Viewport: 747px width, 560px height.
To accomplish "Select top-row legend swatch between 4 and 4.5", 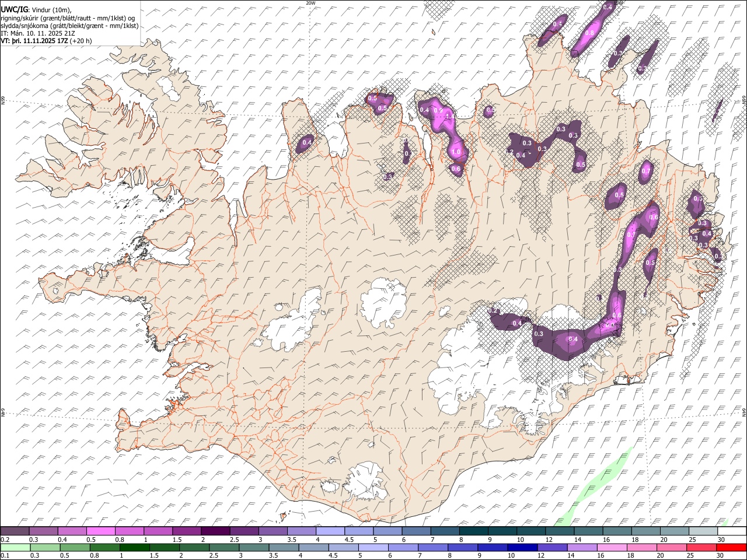I will (x=330, y=531).
